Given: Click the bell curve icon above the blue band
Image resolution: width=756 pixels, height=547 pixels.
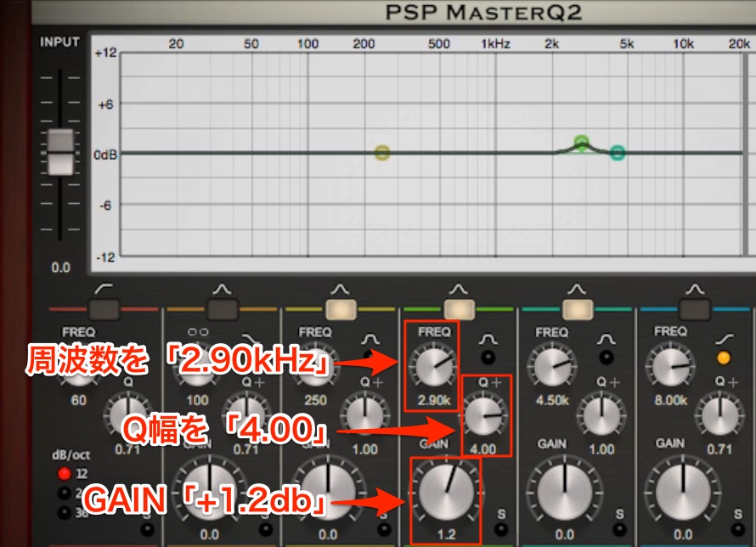Looking at the screenshot, I should [x=695, y=289].
